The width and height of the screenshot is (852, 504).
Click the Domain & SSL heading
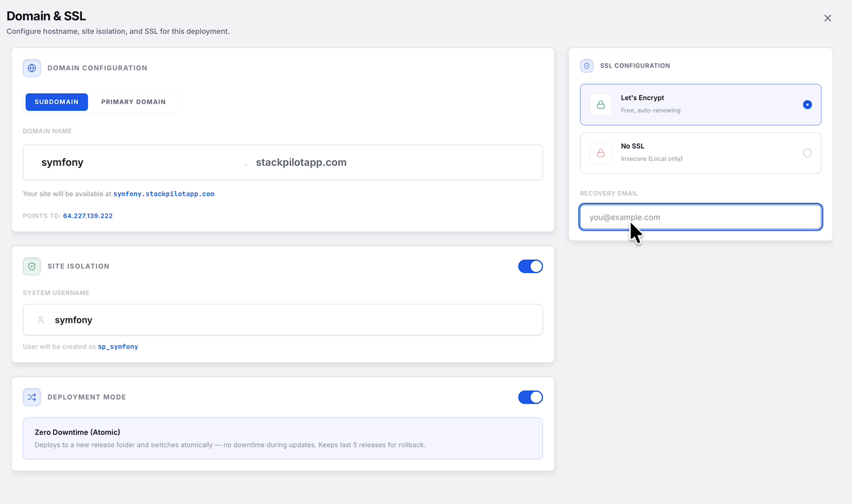tap(46, 16)
